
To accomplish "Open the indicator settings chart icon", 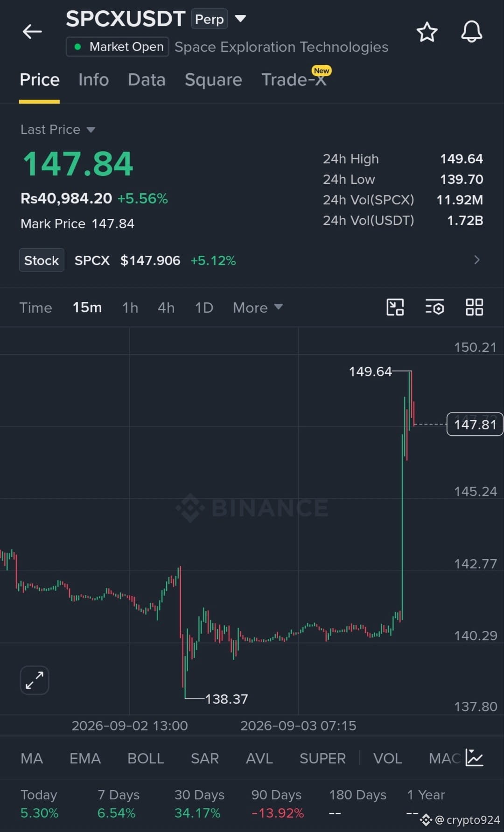I will (x=474, y=758).
